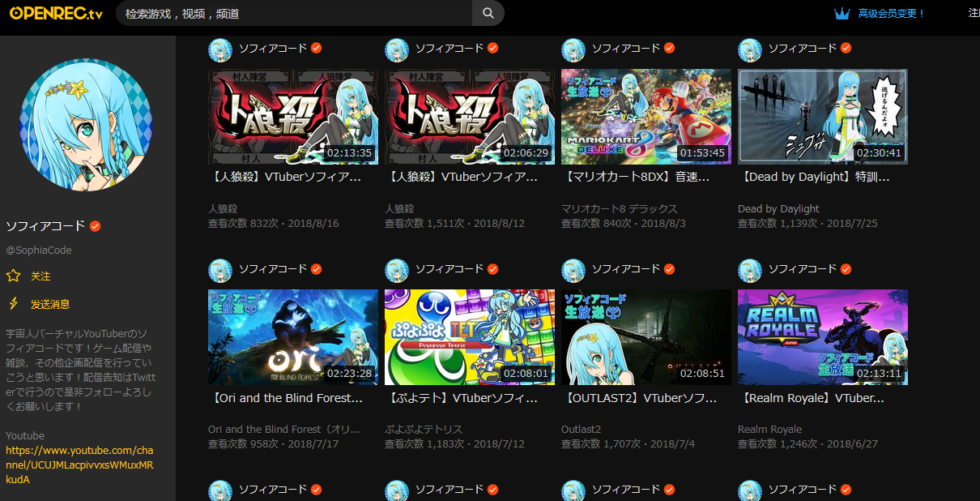Click the Ori and the Blind Forest game tag
The image size is (980, 501).
click(285, 429)
